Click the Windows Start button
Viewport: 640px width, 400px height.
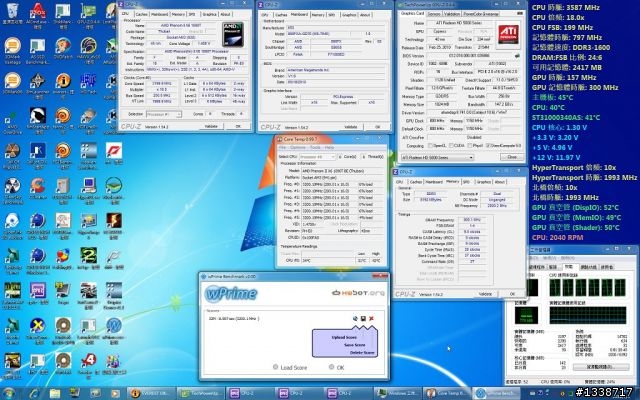click(9, 393)
